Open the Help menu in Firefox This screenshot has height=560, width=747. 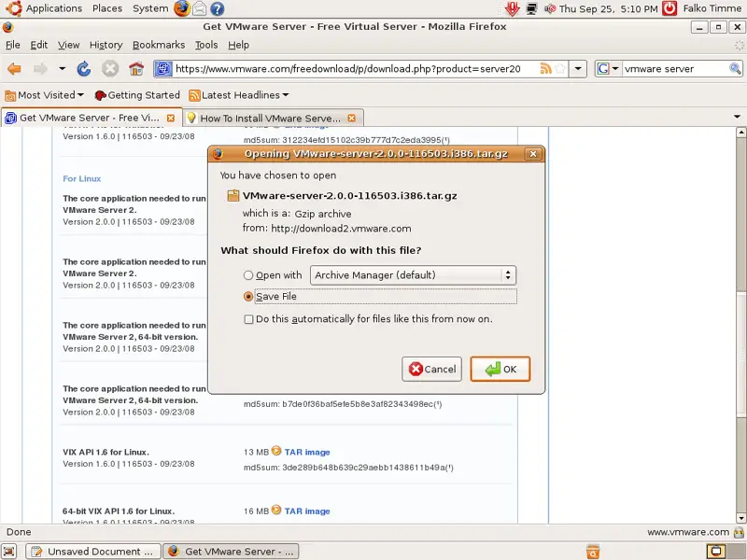pyautogui.click(x=238, y=45)
